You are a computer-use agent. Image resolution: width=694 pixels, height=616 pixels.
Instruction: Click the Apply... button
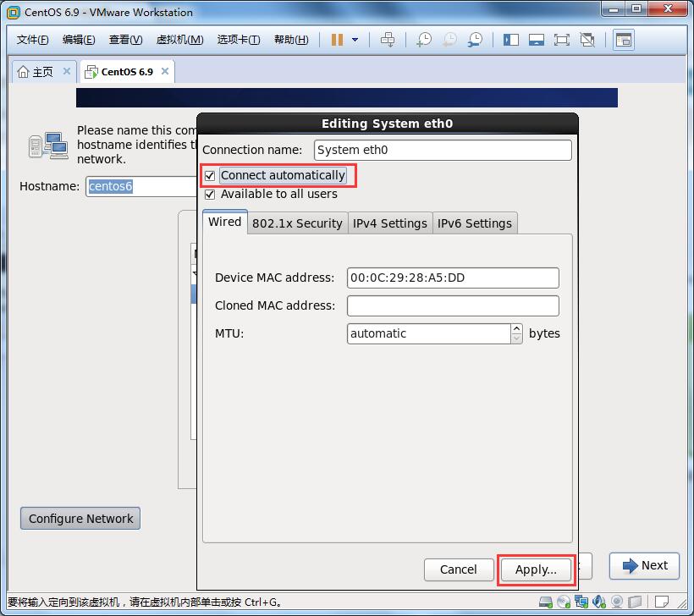536,569
